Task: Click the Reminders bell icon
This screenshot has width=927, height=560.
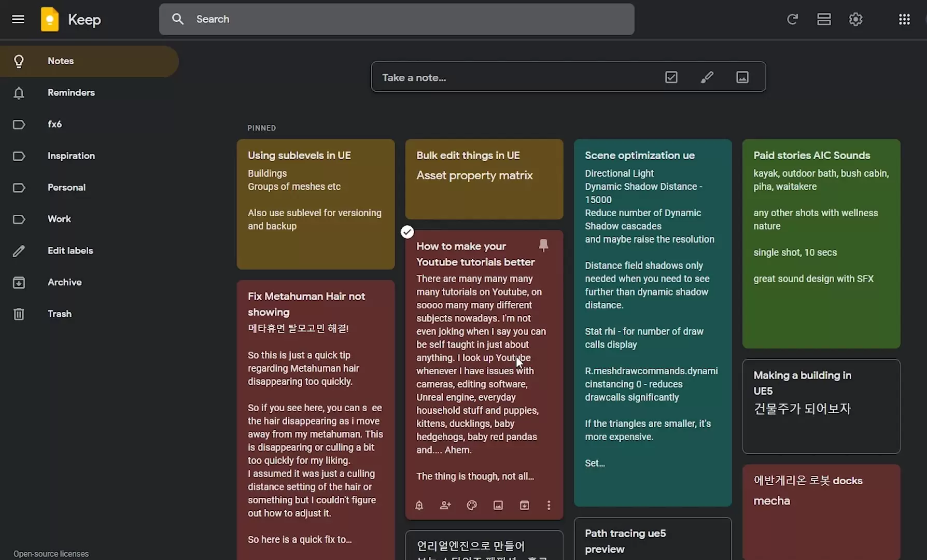Action: point(19,93)
